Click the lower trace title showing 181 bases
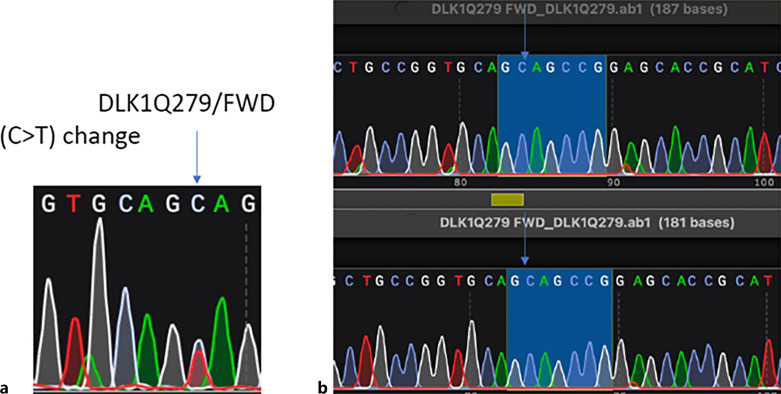Image resolution: width=781 pixels, height=394 pixels. pos(587,223)
